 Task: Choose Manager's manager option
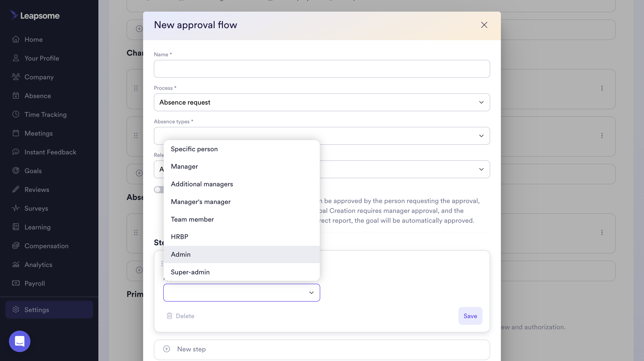pos(241,201)
